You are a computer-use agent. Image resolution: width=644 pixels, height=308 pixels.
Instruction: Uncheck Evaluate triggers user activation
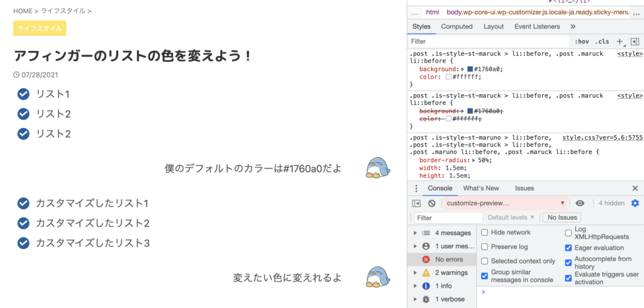pyautogui.click(x=569, y=278)
